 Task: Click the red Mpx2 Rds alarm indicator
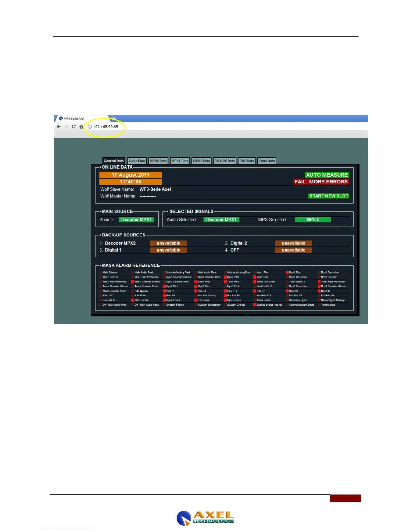255,277
